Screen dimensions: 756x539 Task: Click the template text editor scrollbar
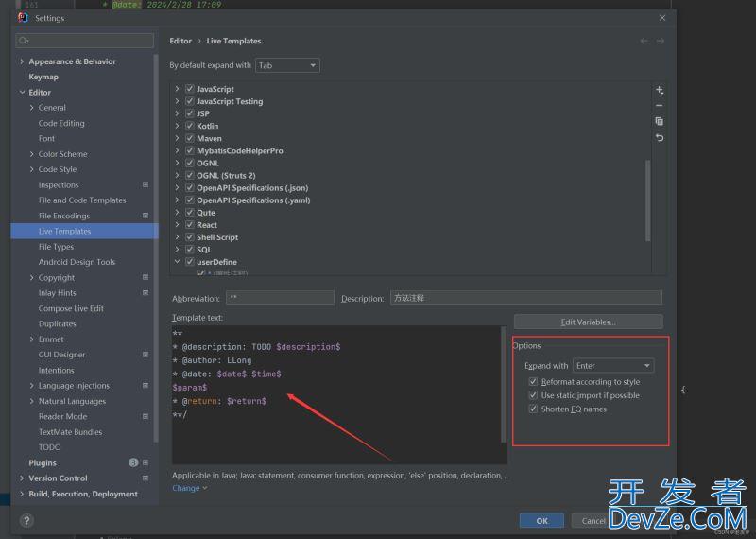click(x=504, y=385)
